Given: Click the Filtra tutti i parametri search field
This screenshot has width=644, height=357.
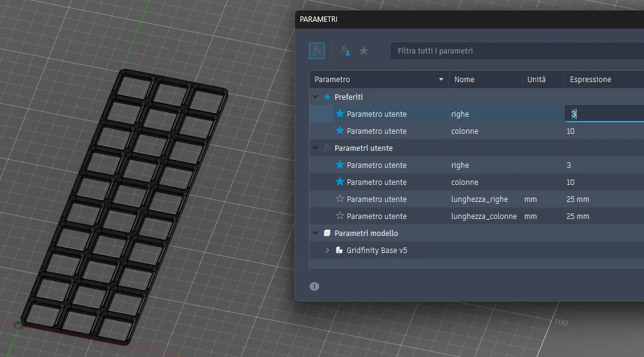Looking at the screenshot, I should click(x=518, y=51).
